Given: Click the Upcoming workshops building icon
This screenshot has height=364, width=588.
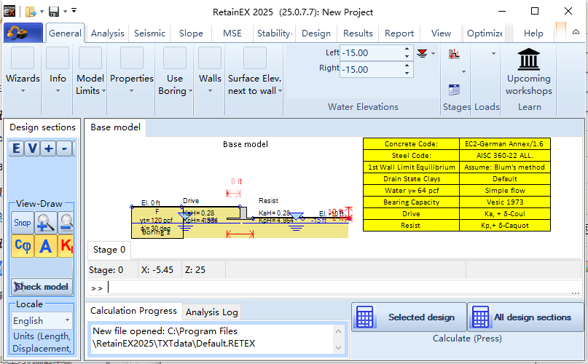Looking at the screenshot, I should coord(529,59).
